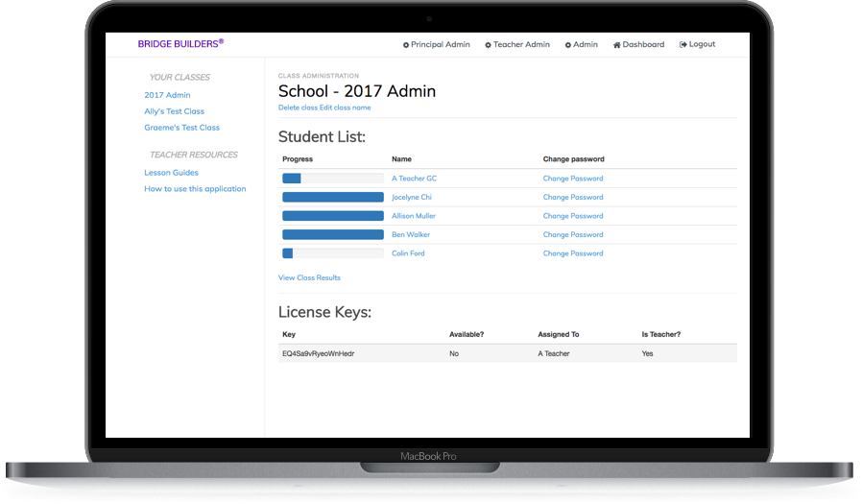Click the Assigned To column header

[558, 335]
